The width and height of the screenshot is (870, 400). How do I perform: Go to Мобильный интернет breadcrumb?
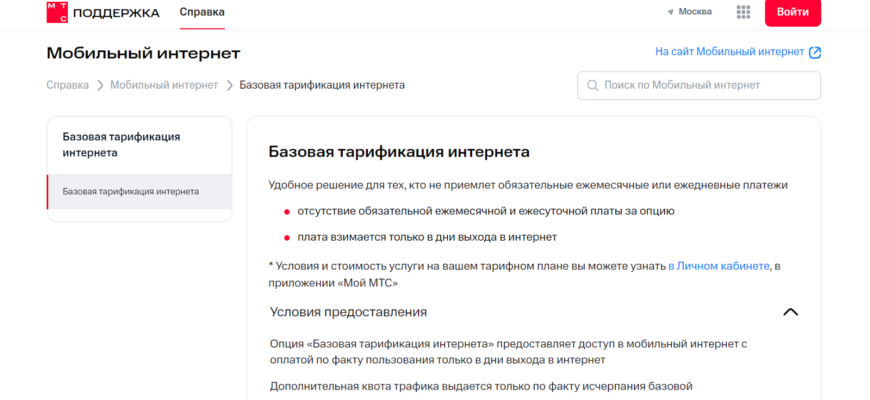(x=164, y=85)
